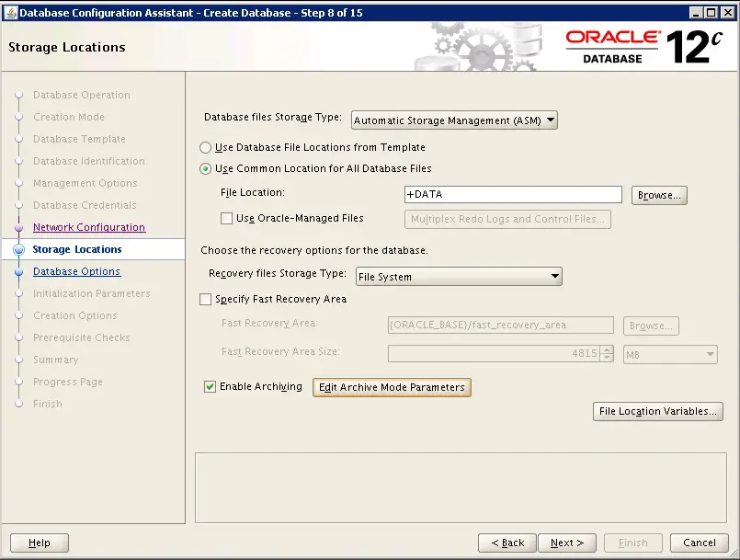
Task: Click the 'Recovery files Storage Type:' label
Action: (x=278, y=274)
